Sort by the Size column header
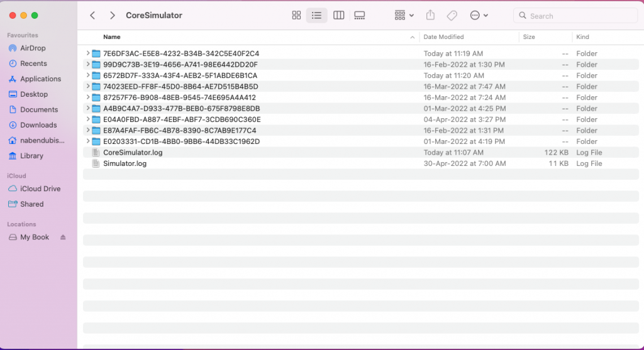Viewport: 644px width, 350px height. (x=529, y=37)
